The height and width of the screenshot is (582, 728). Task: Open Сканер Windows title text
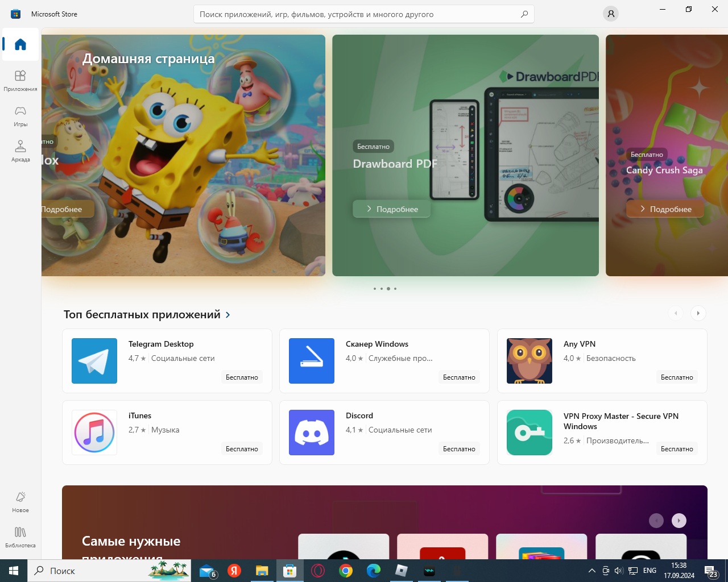pos(377,344)
